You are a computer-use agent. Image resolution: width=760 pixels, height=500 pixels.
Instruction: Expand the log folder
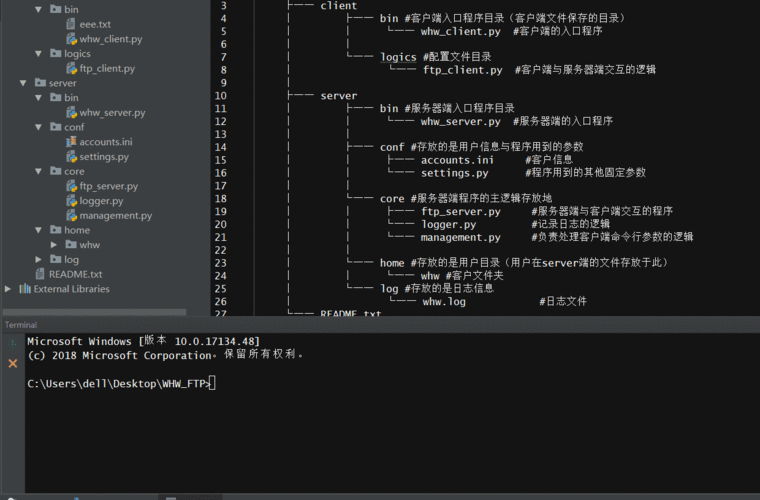pyautogui.click(x=39, y=260)
